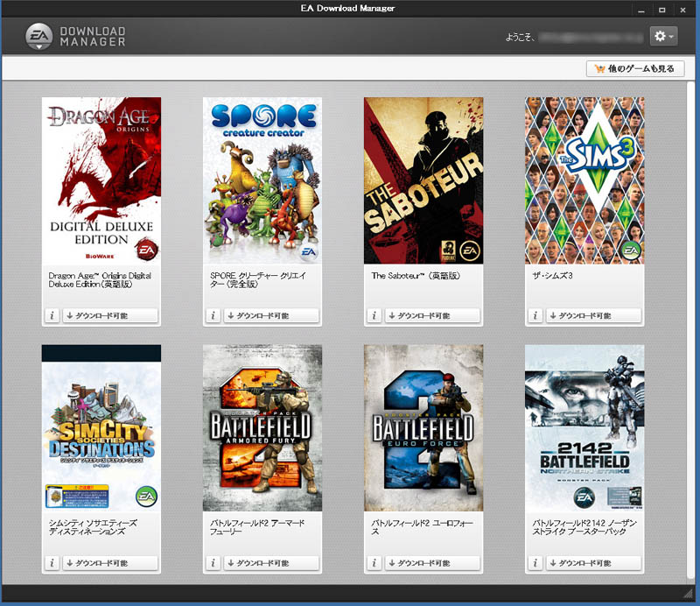Open info icon for The Saboteur
Viewport: 700px width, 606px height.
click(374, 315)
